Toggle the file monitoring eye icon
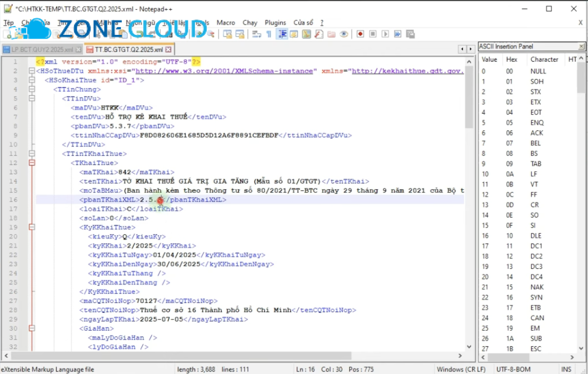The height and width of the screenshot is (374, 588). point(344,34)
